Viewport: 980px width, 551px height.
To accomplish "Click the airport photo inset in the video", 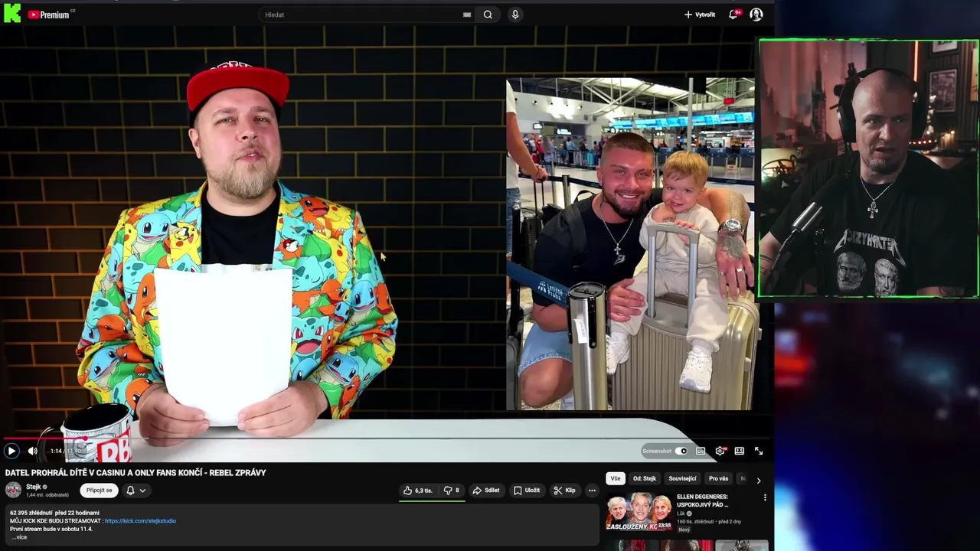I will pos(630,244).
